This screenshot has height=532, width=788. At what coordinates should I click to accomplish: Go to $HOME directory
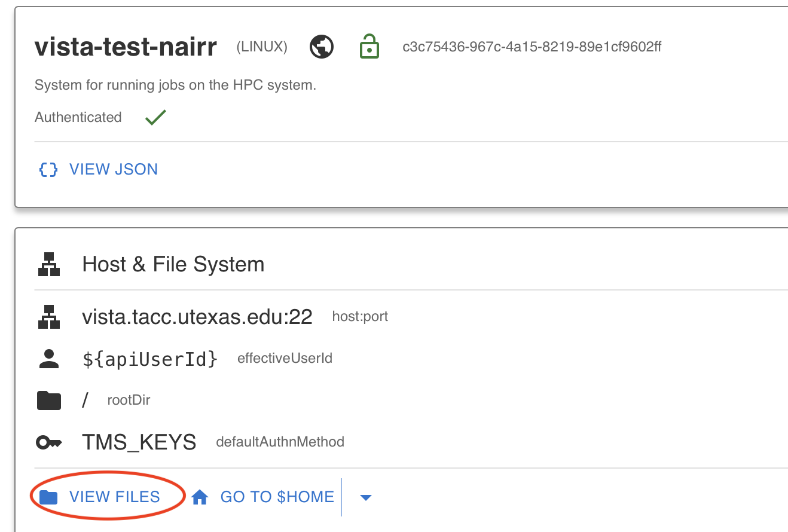click(262, 497)
